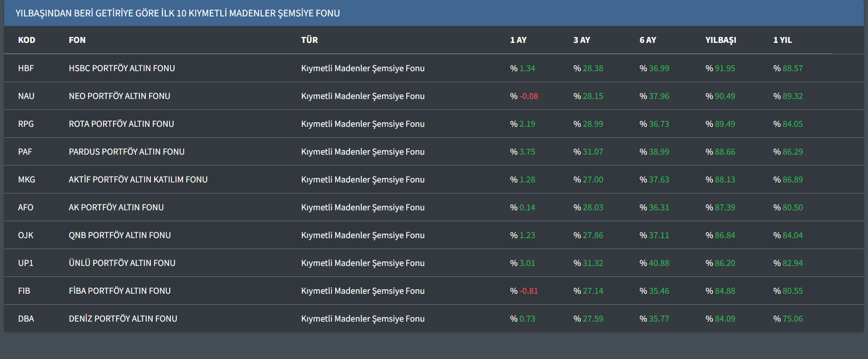Select QNB PORTFÖY ALTIN FONU

pos(119,235)
